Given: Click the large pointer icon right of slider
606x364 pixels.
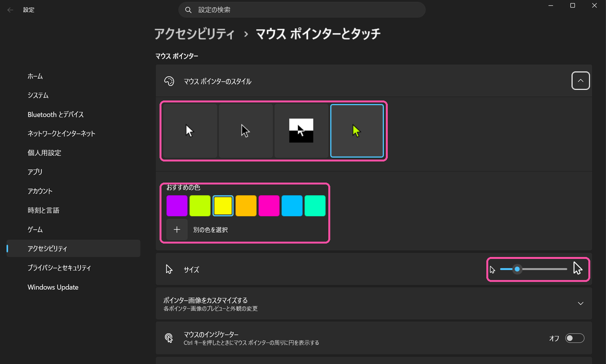Looking at the screenshot, I should point(578,268).
